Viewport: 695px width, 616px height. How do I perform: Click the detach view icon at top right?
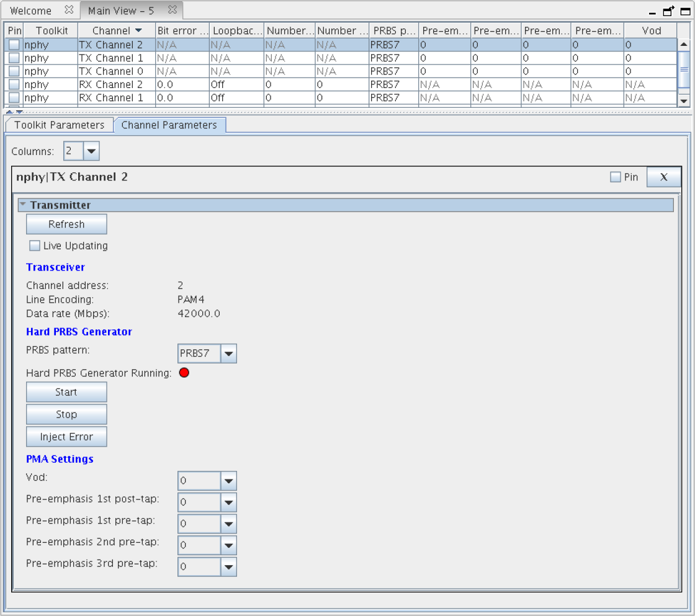tap(668, 11)
